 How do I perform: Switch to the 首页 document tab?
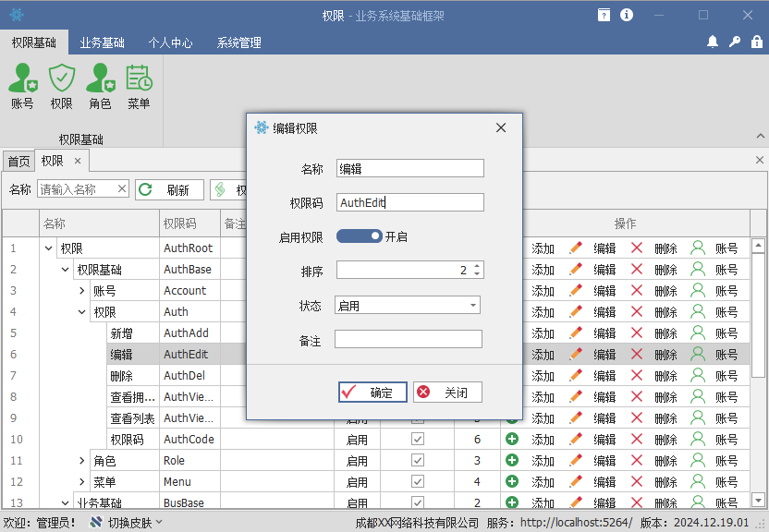coord(18,162)
